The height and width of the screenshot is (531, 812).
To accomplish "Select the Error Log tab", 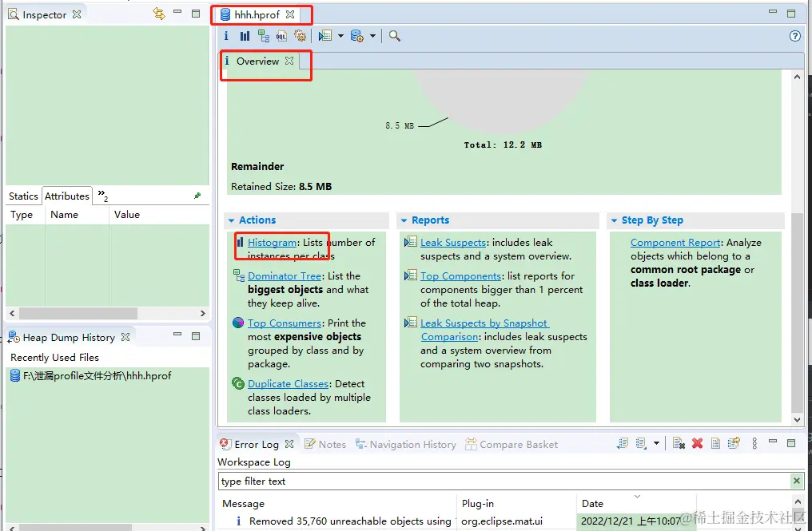I will [257, 444].
